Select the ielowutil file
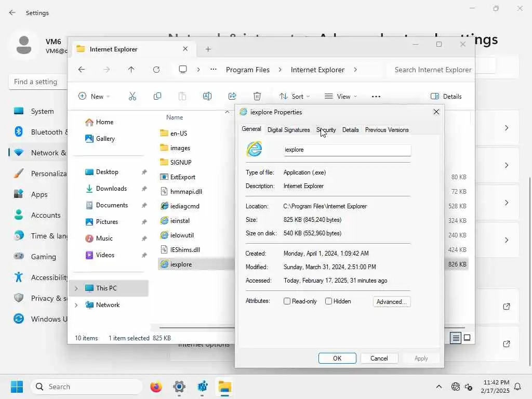This screenshot has width=532, height=399. [182, 235]
